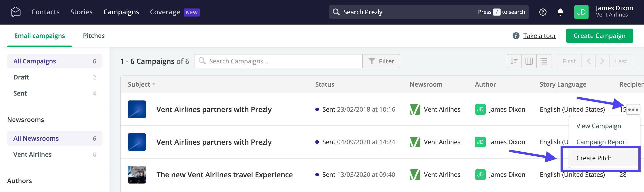Click status Sent 23/02/2018 at 10:16
Viewport: 644px width, 192px height.
click(x=355, y=109)
